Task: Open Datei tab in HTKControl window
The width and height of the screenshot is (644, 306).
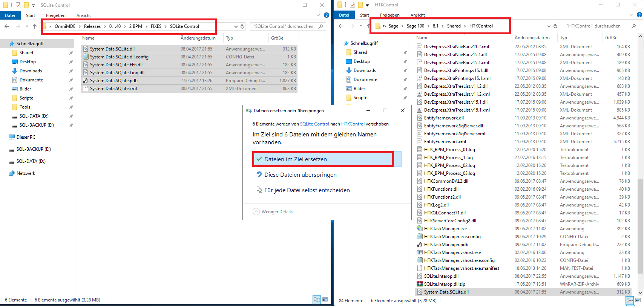Action: pos(344,15)
